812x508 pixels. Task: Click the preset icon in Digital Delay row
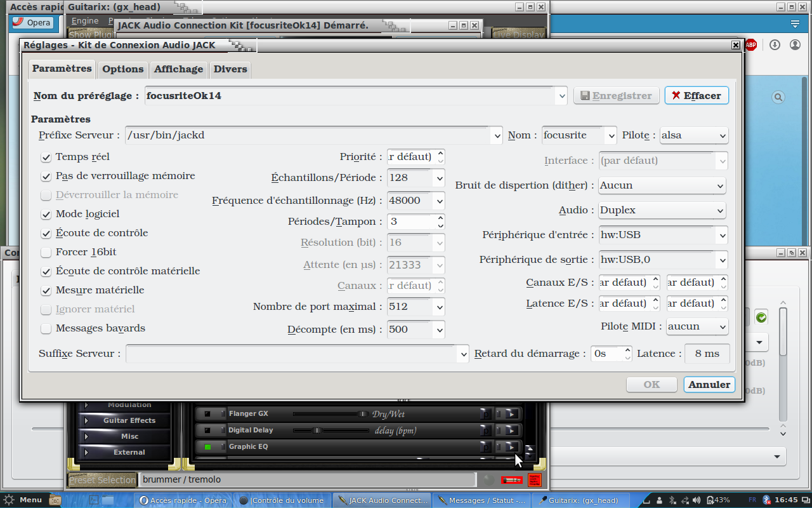pyautogui.click(x=486, y=431)
